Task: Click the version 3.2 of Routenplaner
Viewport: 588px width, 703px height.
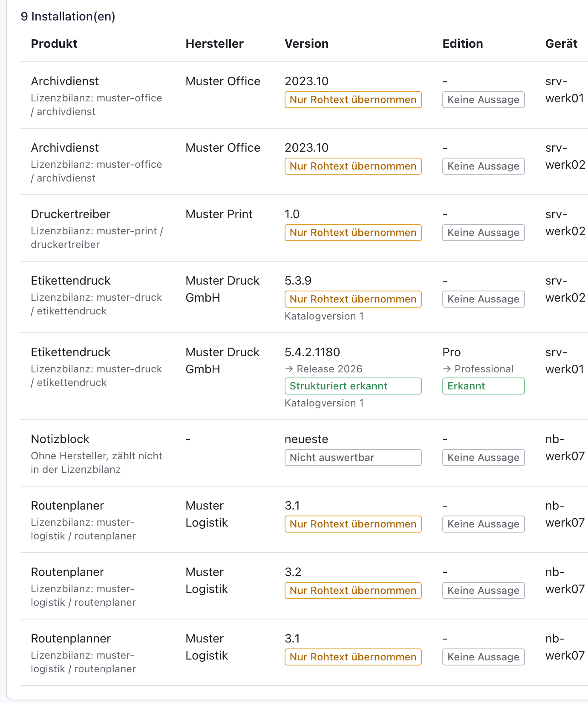Action: click(x=293, y=572)
